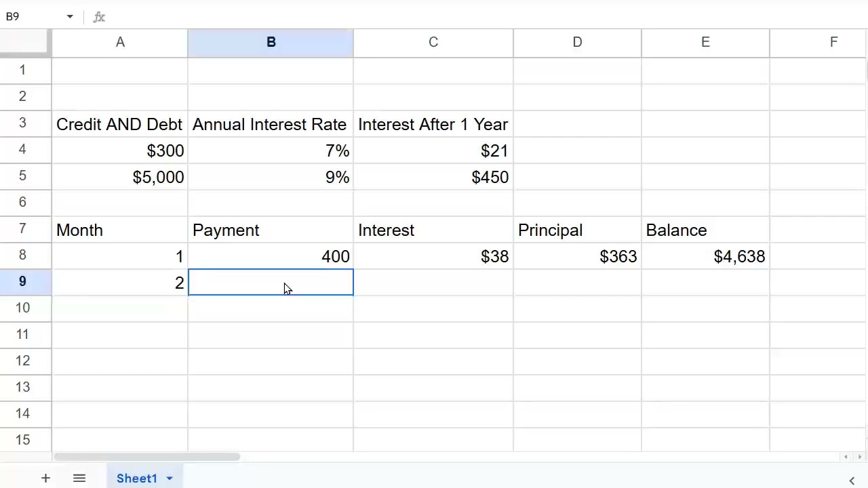
Task: Click the add new sheet plus icon
Action: click(x=45, y=479)
